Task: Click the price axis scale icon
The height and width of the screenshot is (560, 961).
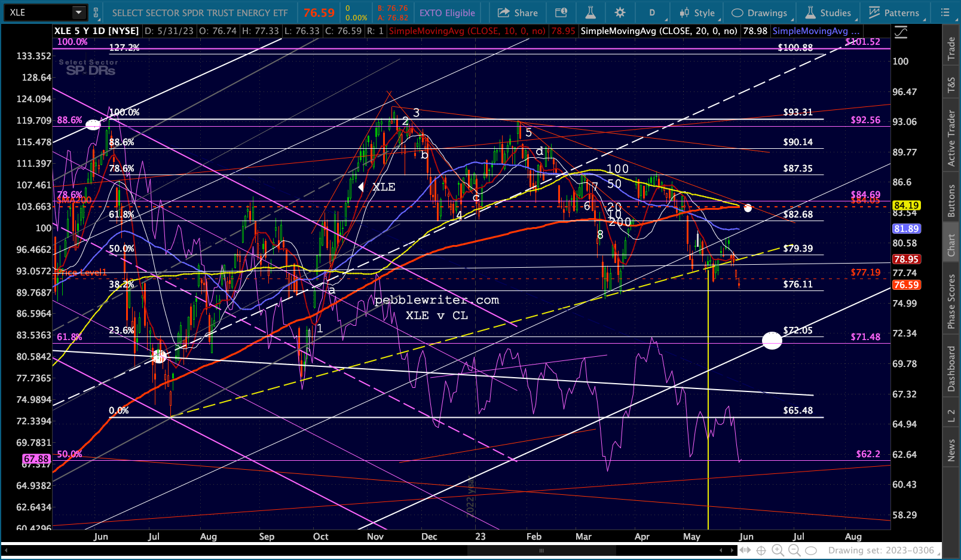Action: click(901, 33)
